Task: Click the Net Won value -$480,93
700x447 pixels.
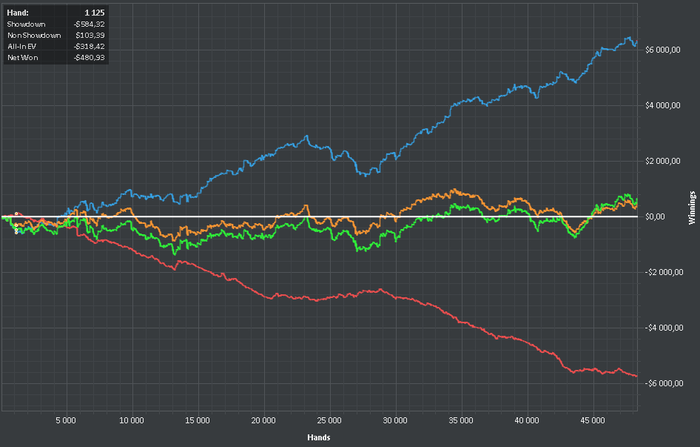Action: tap(89, 58)
